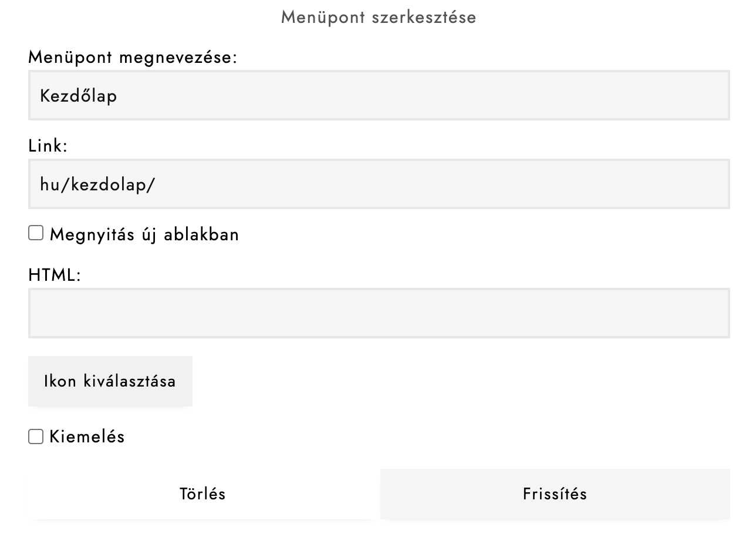The width and height of the screenshot is (756, 544).
Task: Click the 'HTML:' label text
Action: [x=54, y=274]
